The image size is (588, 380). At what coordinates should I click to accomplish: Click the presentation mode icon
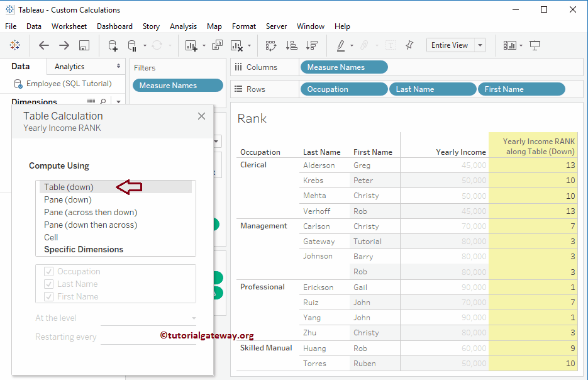[535, 45]
